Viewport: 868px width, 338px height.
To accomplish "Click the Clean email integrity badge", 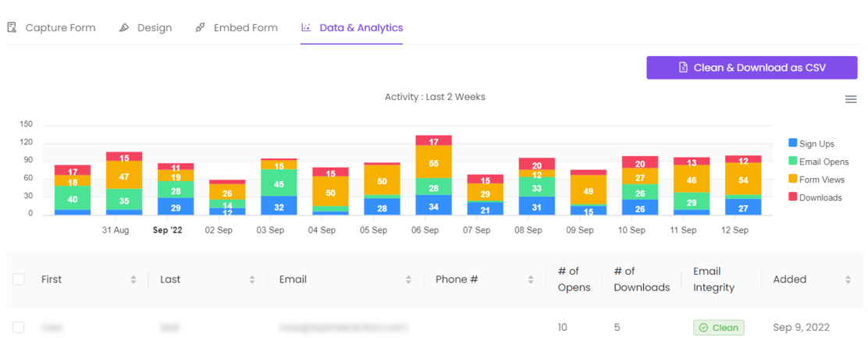I will 718,328.
